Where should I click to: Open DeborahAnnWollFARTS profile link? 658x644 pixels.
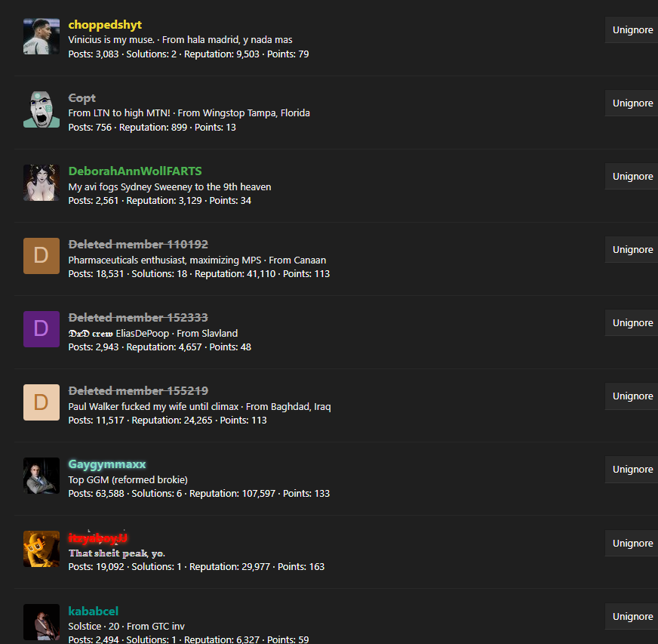pyautogui.click(x=135, y=171)
